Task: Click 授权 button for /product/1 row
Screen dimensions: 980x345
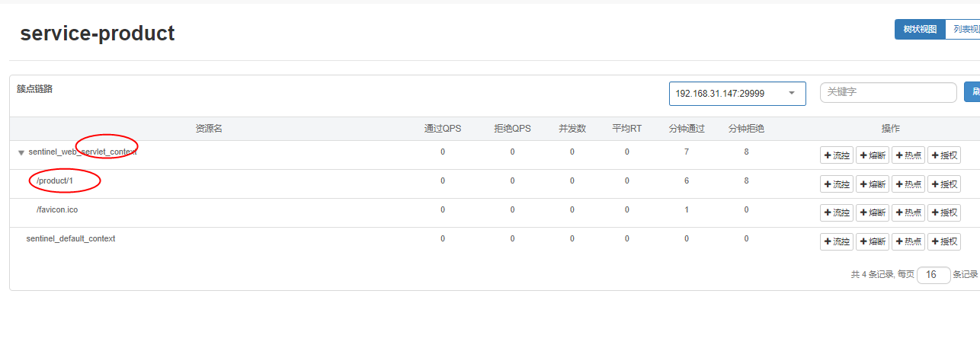Action: [x=944, y=184]
